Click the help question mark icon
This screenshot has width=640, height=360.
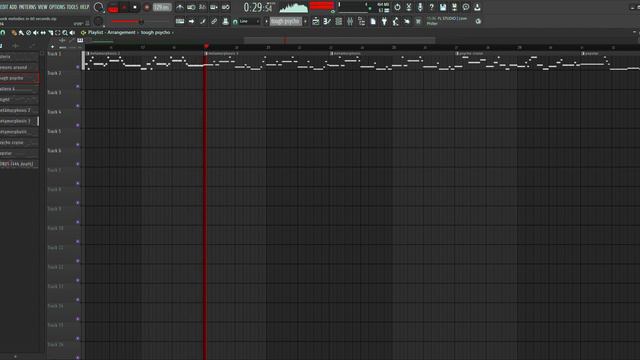pyautogui.click(x=431, y=7)
